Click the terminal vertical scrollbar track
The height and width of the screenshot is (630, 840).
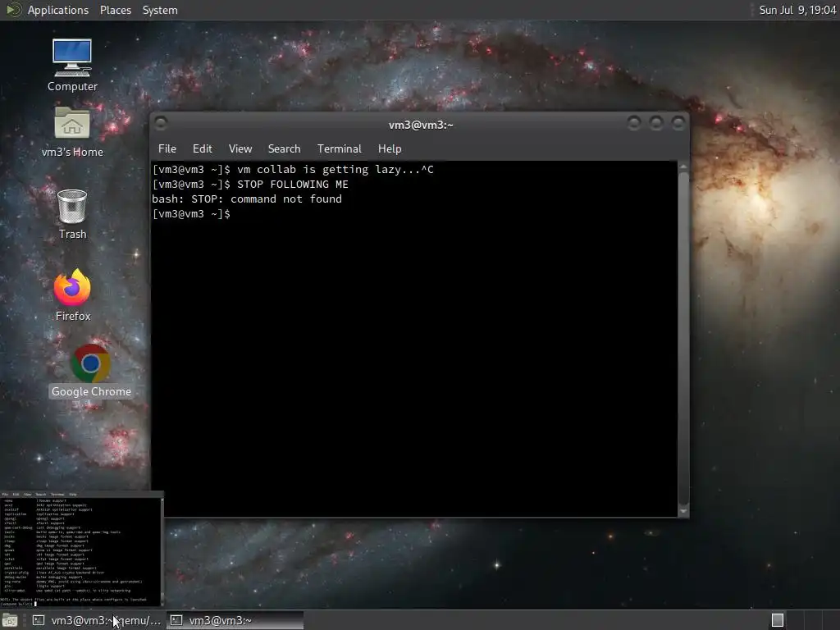point(683,339)
